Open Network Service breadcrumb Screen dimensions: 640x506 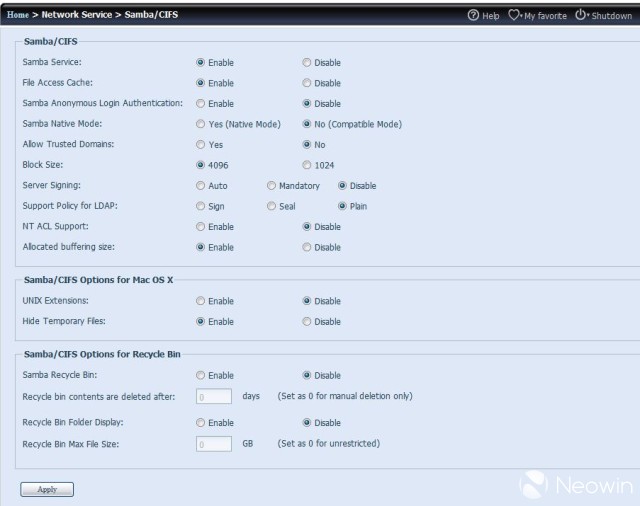pyautogui.click(x=77, y=15)
